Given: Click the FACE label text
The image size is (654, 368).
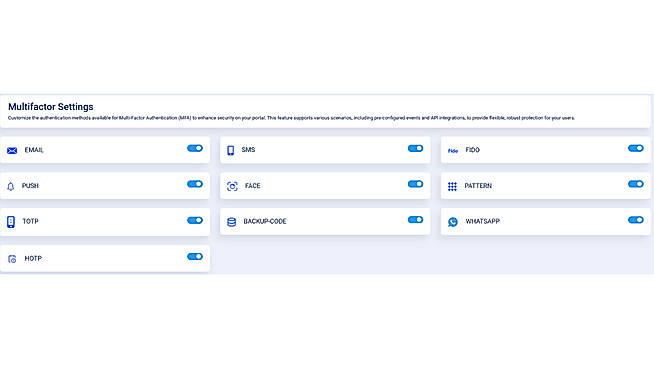Looking at the screenshot, I should coord(252,186).
